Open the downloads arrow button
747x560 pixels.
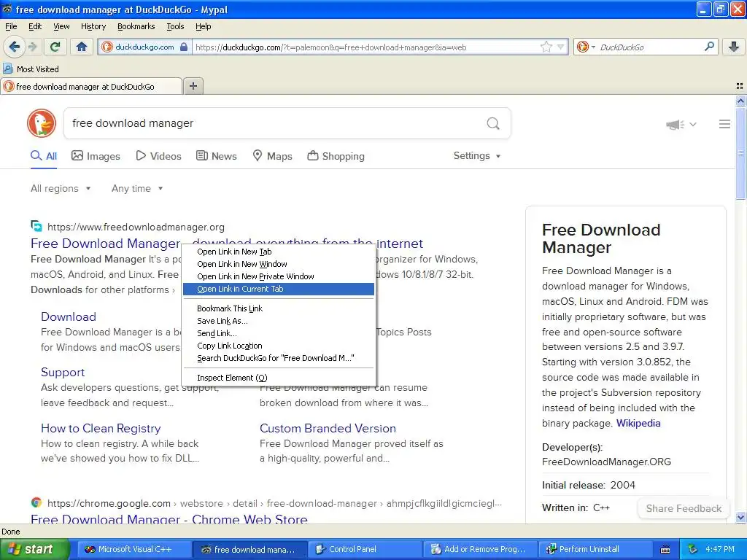[x=734, y=47]
